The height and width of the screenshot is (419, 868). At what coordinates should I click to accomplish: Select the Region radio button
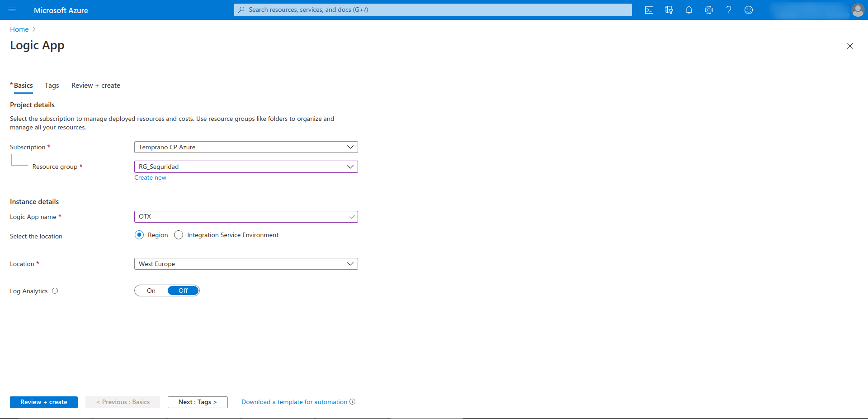coord(139,235)
